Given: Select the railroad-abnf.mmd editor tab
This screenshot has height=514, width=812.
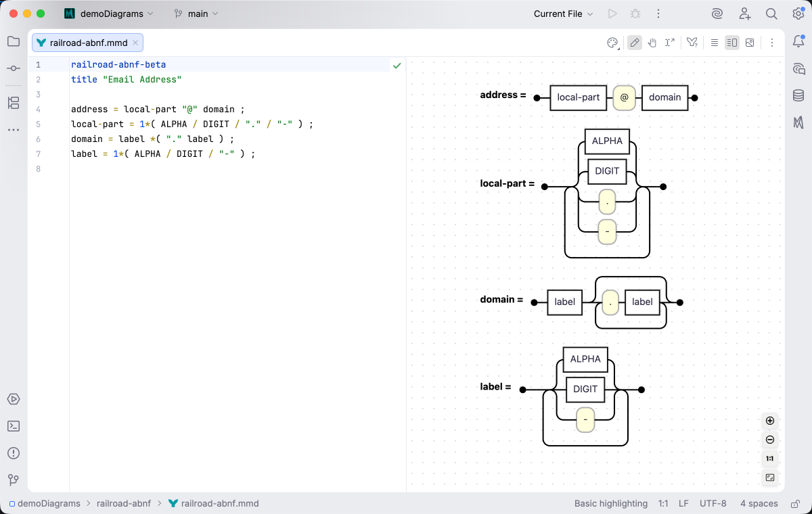Looking at the screenshot, I should coord(88,43).
